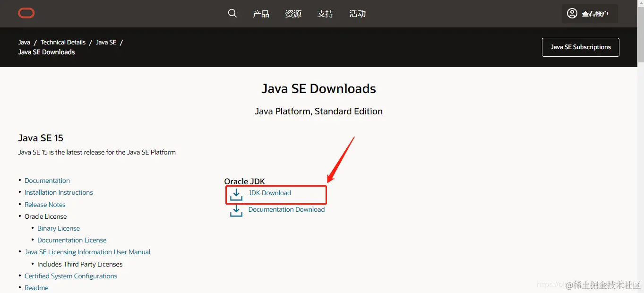Image resolution: width=644 pixels, height=293 pixels.
Task: Open the Readme link
Action: 36,288
